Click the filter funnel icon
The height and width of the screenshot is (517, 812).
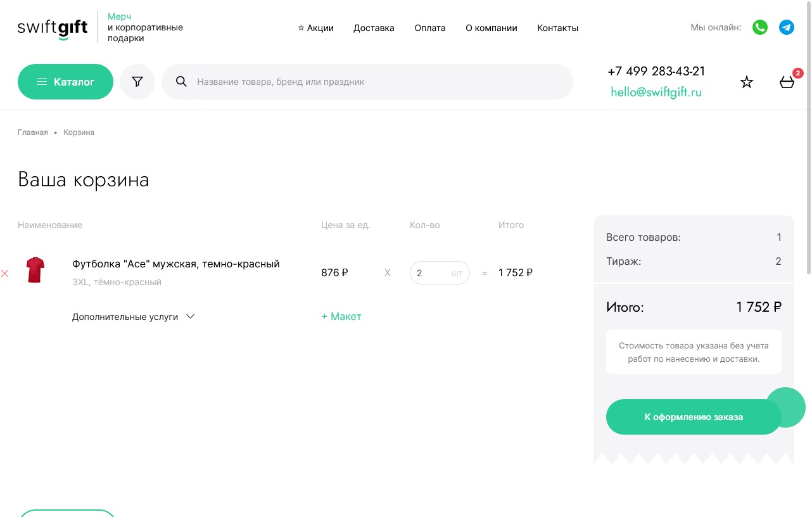coord(137,82)
